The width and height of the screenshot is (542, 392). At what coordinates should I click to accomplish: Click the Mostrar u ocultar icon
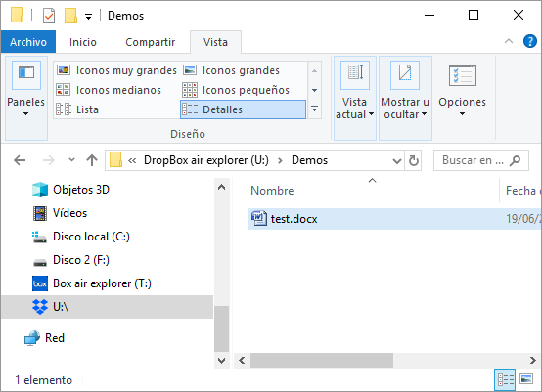[x=405, y=75]
